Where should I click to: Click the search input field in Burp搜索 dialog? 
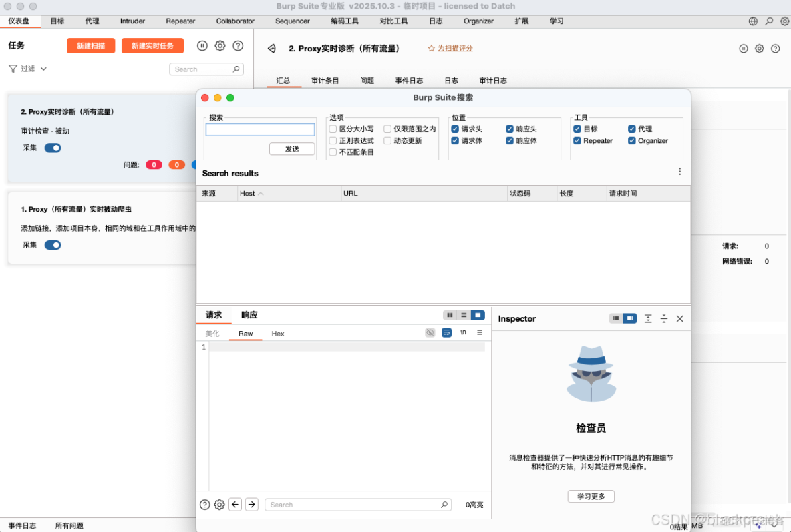click(x=259, y=129)
